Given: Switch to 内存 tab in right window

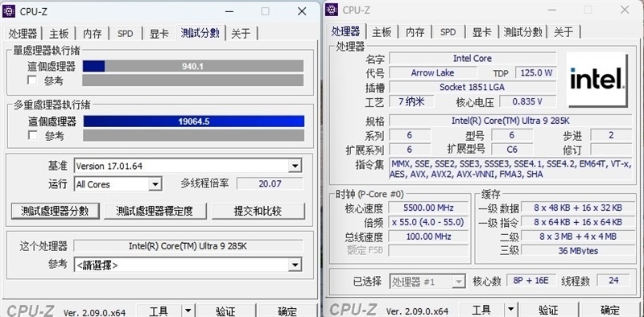Looking at the screenshot, I should pos(415,32).
